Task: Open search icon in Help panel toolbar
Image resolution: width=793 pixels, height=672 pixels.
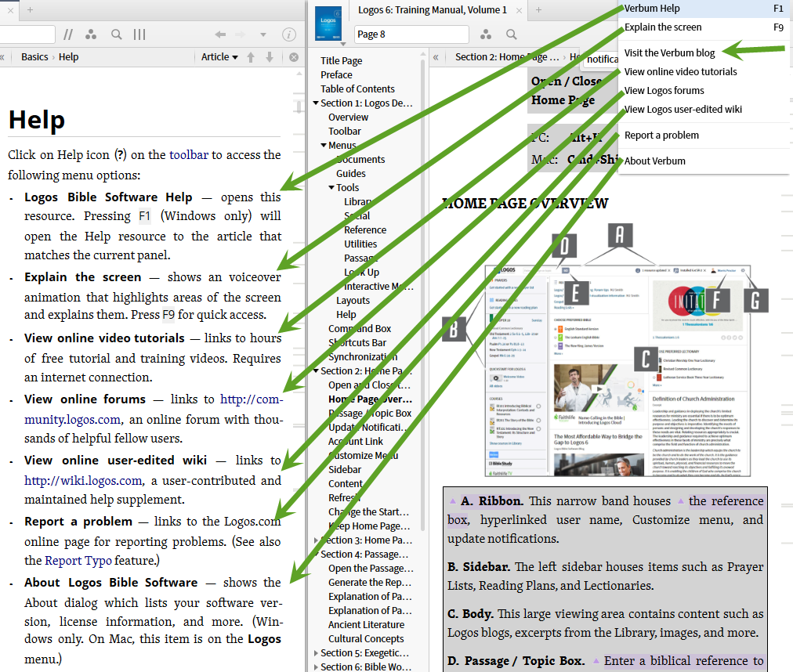Action: [116, 34]
